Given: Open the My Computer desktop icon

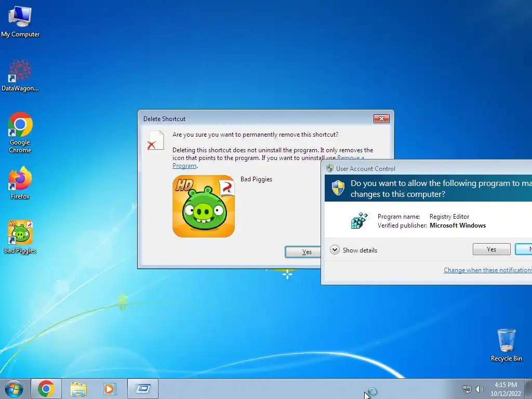Looking at the screenshot, I should tap(20, 21).
